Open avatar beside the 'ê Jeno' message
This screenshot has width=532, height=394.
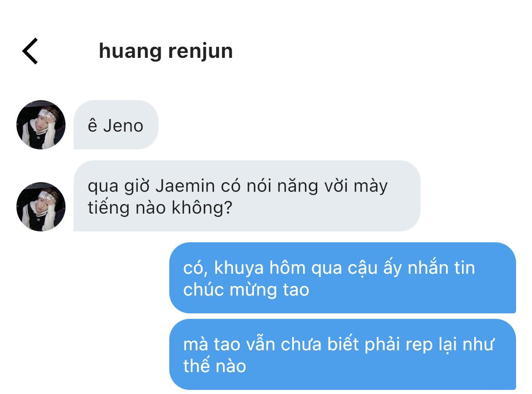click(41, 125)
